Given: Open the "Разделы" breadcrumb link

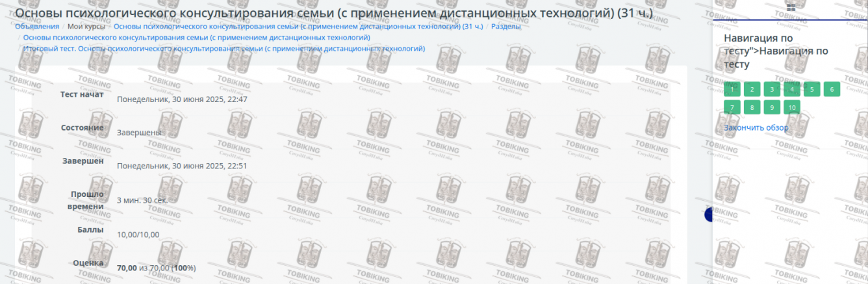Looking at the screenshot, I should [x=506, y=27].
